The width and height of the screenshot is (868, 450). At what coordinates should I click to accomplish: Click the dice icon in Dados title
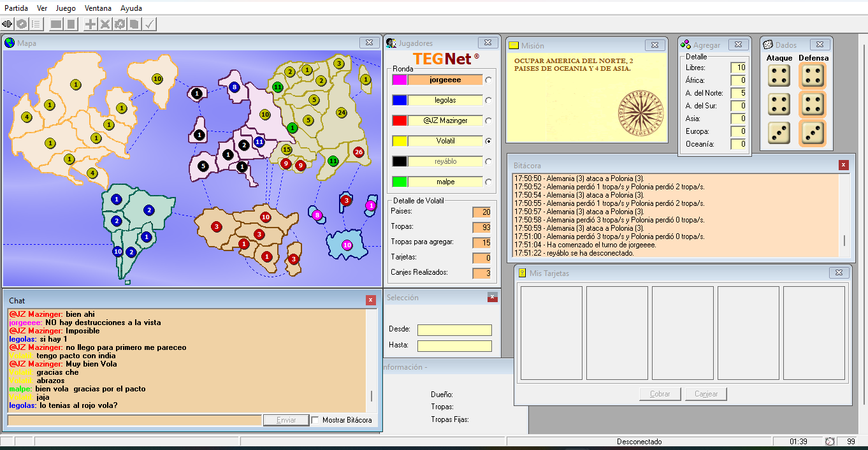(768, 45)
